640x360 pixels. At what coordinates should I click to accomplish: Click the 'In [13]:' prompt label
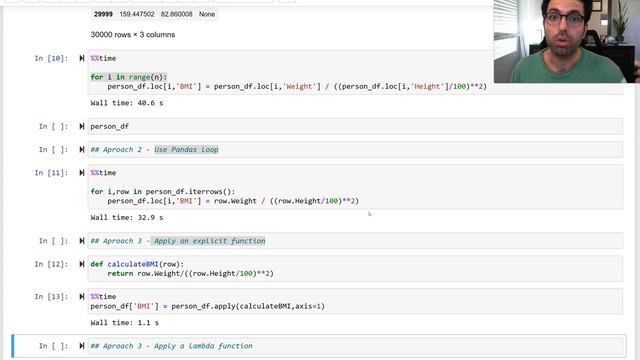pyautogui.click(x=51, y=297)
